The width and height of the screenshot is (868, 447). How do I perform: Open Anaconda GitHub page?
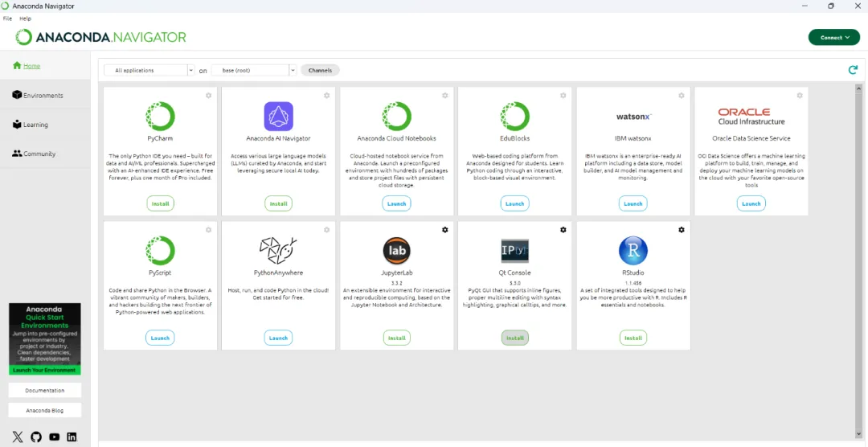pyautogui.click(x=36, y=437)
